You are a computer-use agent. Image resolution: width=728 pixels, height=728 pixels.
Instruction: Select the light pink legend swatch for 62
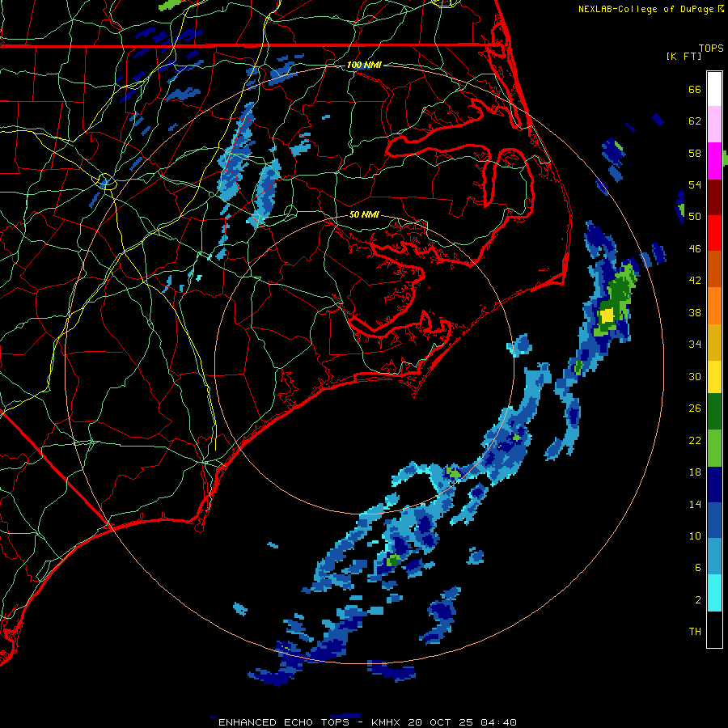click(714, 124)
